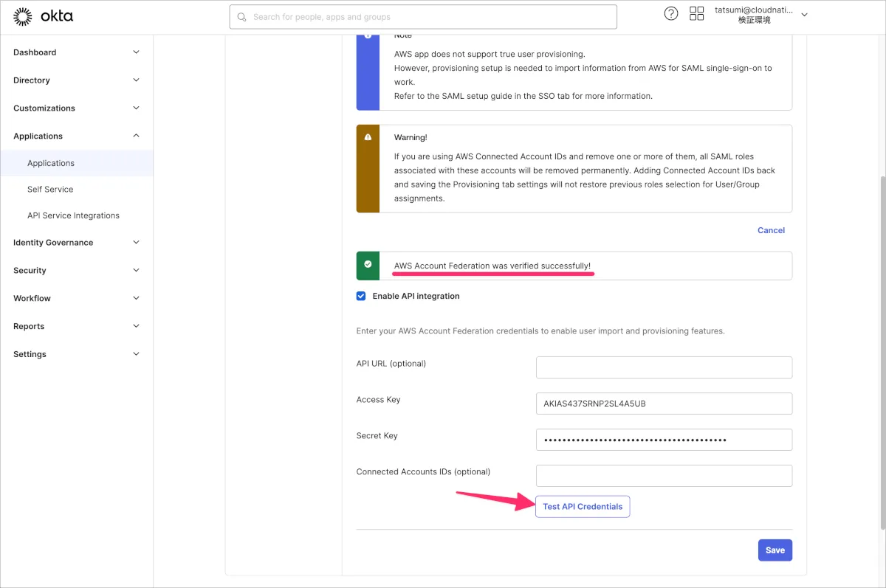
Task: Open API Service Integrations page
Action: [x=73, y=215]
